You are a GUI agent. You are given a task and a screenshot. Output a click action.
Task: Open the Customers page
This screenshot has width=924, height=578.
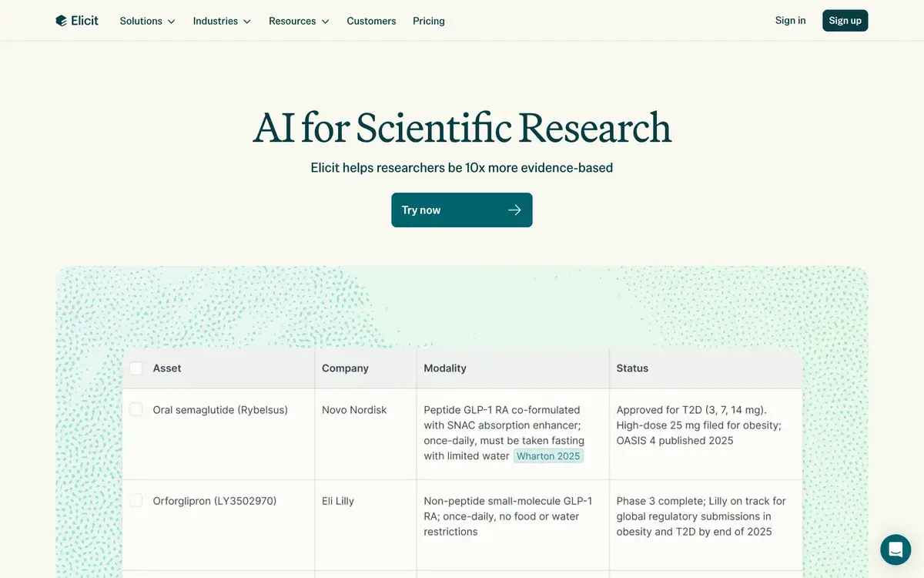(371, 21)
